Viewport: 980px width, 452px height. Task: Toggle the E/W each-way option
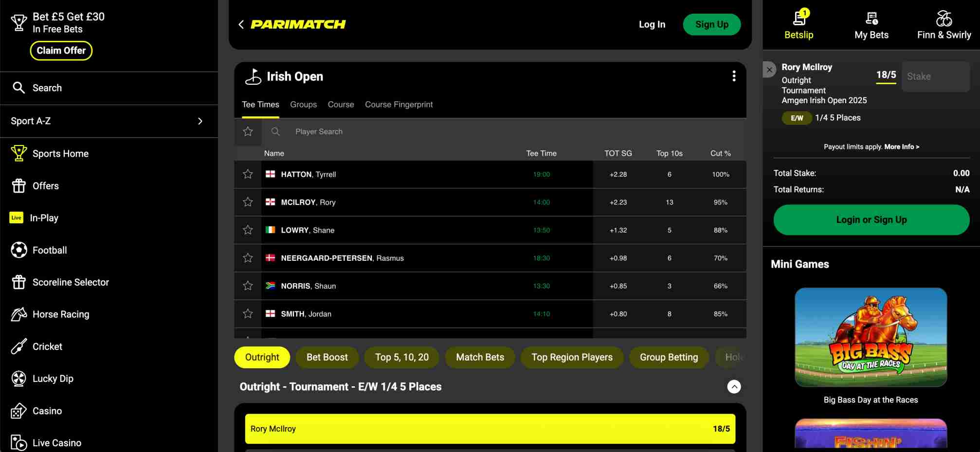coord(797,118)
